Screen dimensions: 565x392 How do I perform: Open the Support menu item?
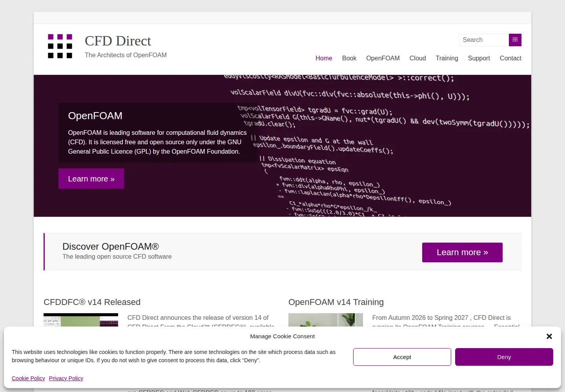tap(479, 58)
